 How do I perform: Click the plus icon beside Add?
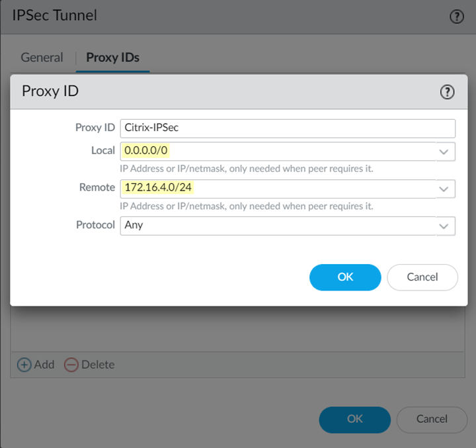click(24, 365)
